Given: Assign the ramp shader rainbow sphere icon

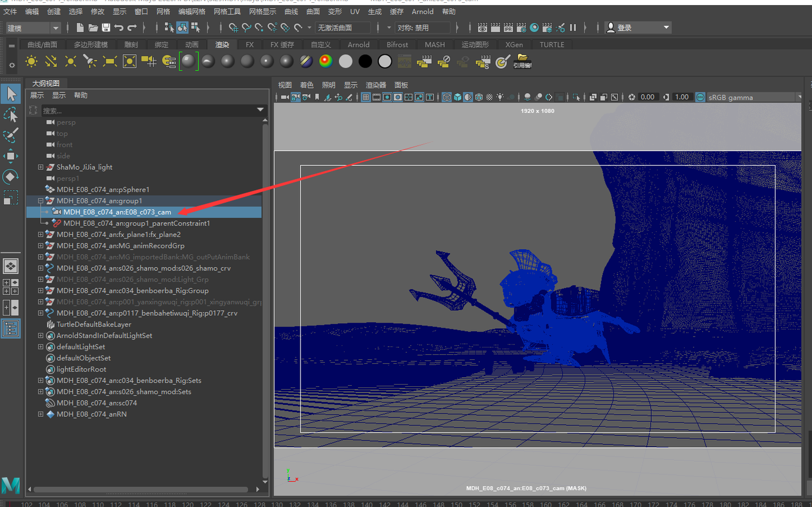Looking at the screenshot, I should click(326, 61).
